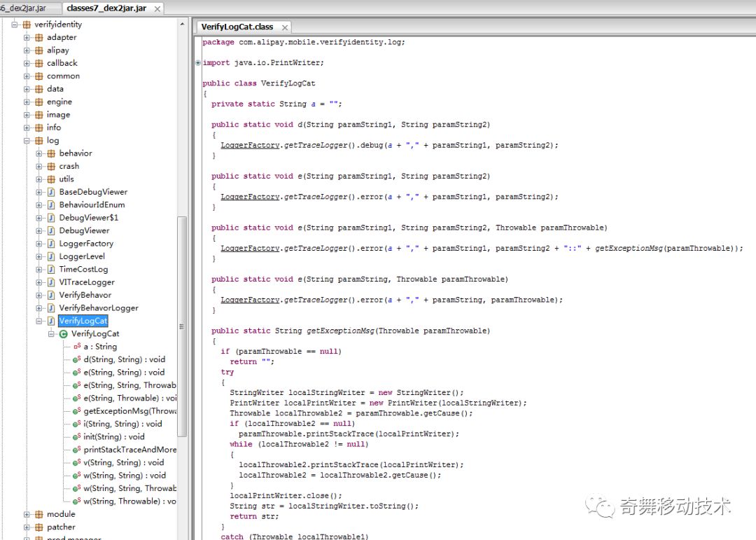
Task: Click the VITraceLogger class file icon
Action: [x=51, y=282]
